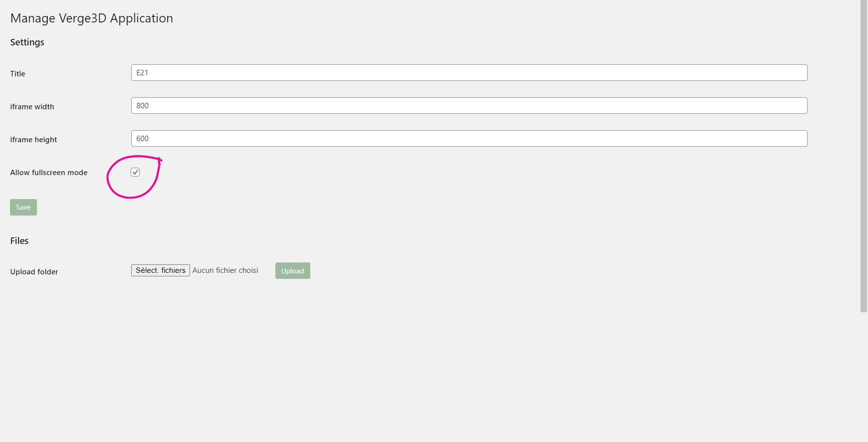Click the 'Allow fullscreen mode' label
This screenshot has width=868, height=442.
49,173
